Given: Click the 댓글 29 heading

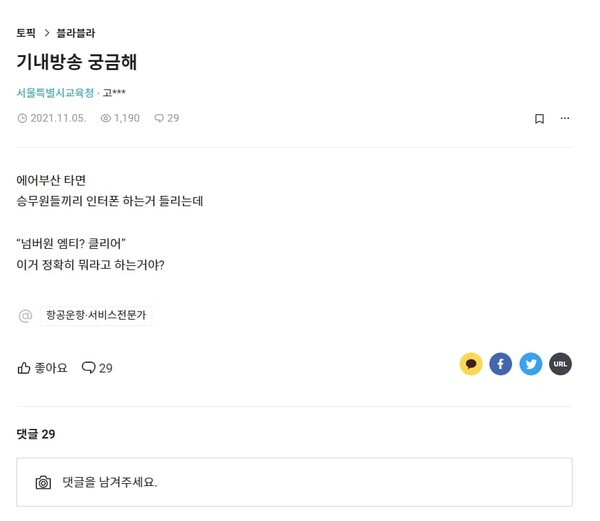Looking at the screenshot, I should pos(36,434).
